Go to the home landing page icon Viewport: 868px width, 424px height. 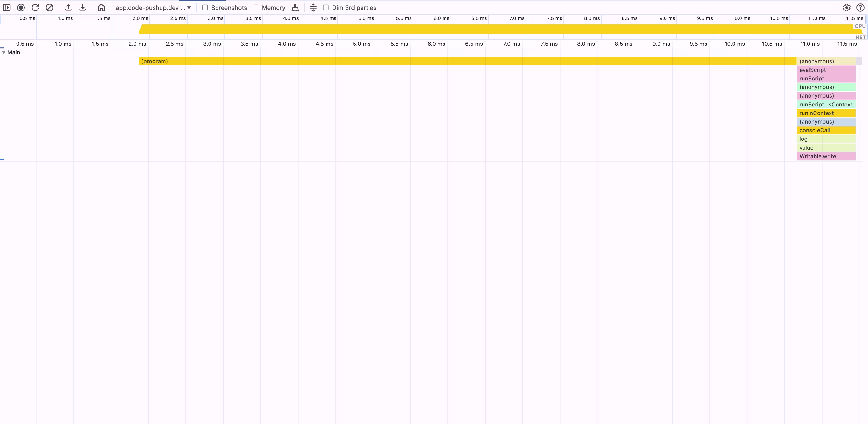pyautogui.click(x=101, y=7)
